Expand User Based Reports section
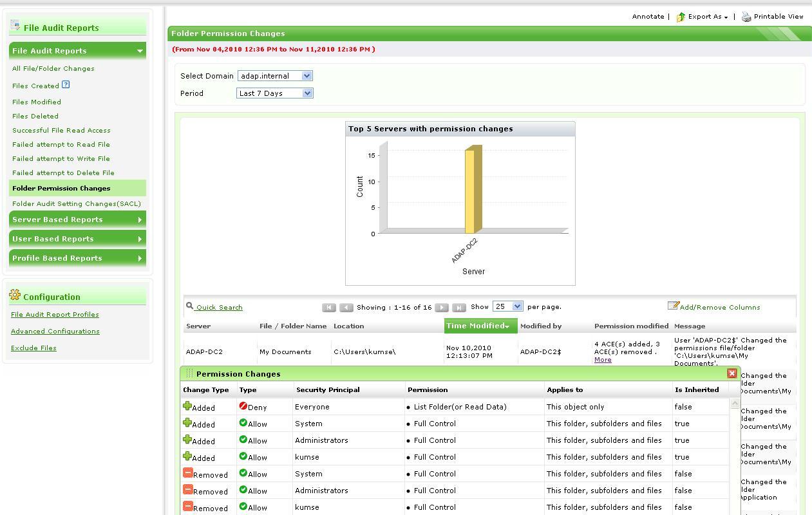The width and height of the screenshot is (812, 515). (x=77, y=239)
